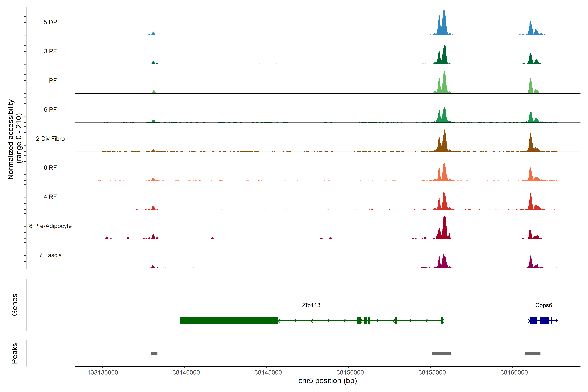Click the 3 PF track label
Image resolution: width=588 pixels, height=392 pixels.
(50, 51)
